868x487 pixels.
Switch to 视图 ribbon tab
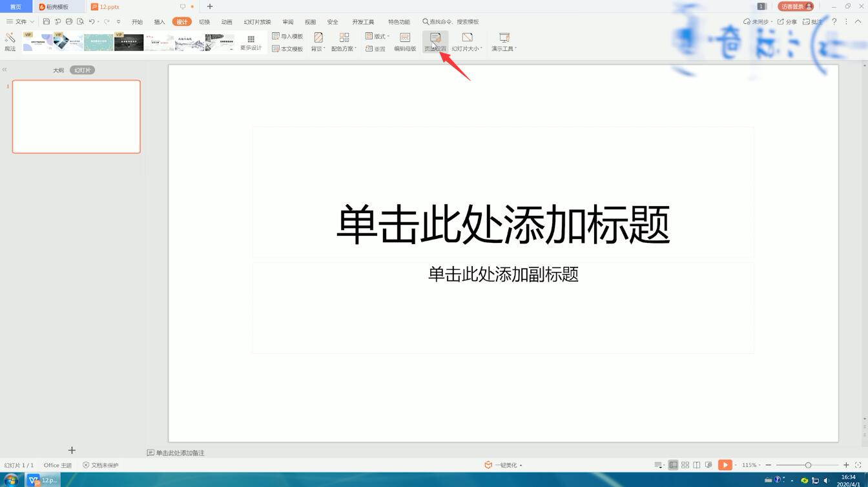pos(310,22)
